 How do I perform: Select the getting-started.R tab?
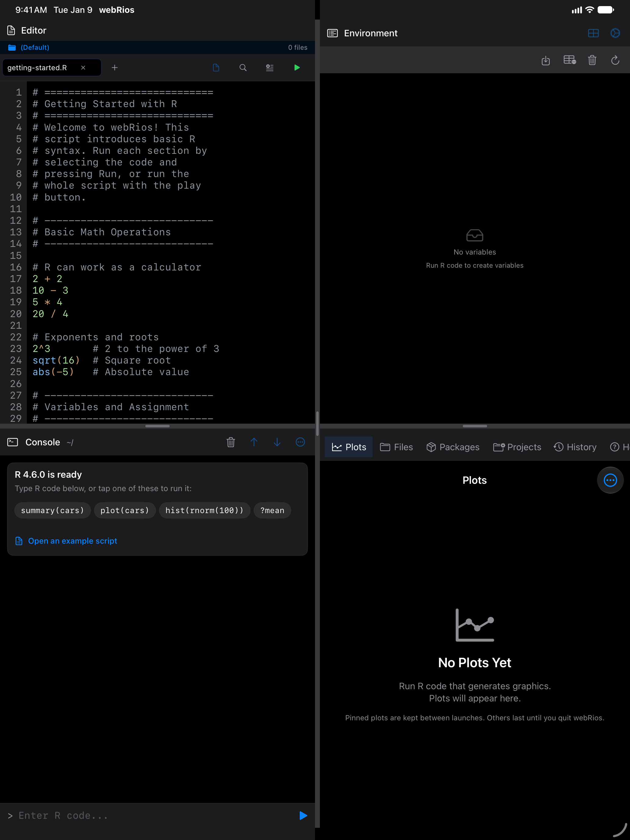click(52, 67)
